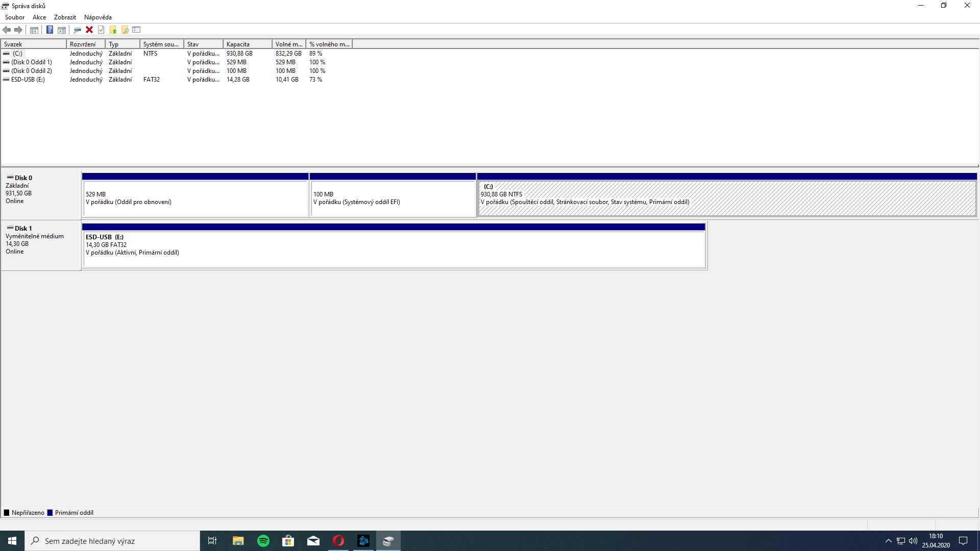This screenshot has height=551, width=980.
Task: Toggle the action pane toolbar icon
Action: 62,30
